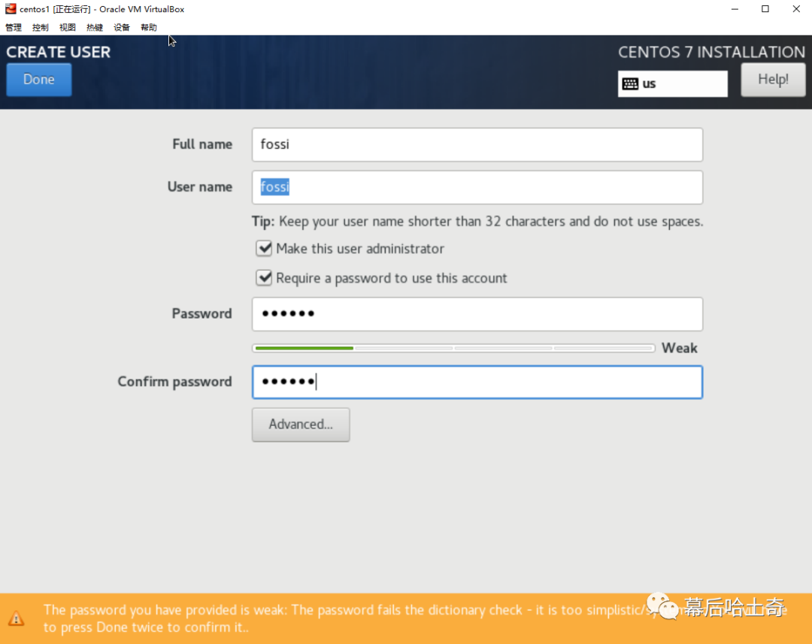Click the Help! button
Screen dimensions: 812x644
[x=773, y=80]
